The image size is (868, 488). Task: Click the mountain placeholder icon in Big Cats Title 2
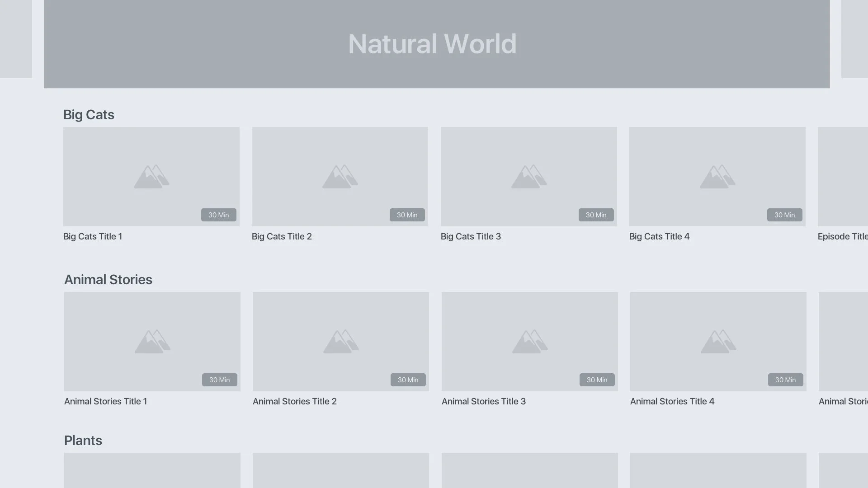340,177
